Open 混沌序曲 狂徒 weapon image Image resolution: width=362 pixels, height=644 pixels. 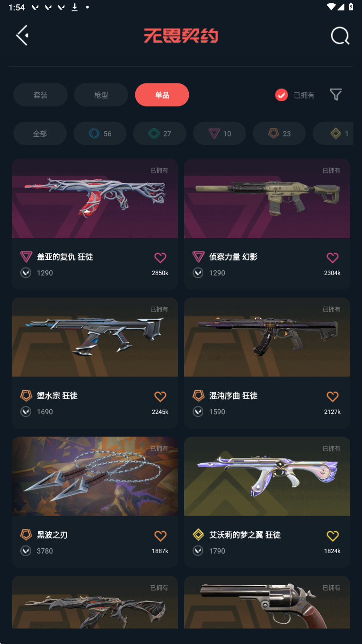[267, 337]
